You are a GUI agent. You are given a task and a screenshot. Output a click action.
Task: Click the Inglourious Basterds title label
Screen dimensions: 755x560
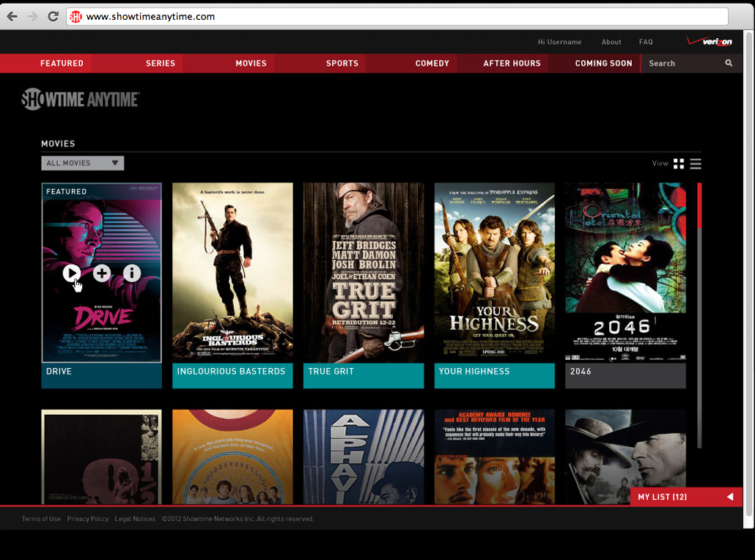coord(231,371)
